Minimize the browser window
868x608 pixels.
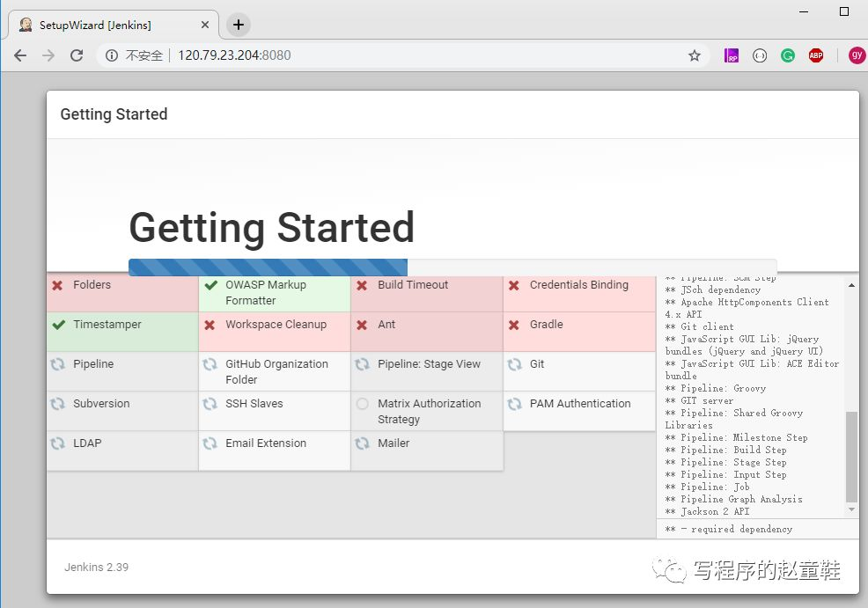tap(804, 11)
